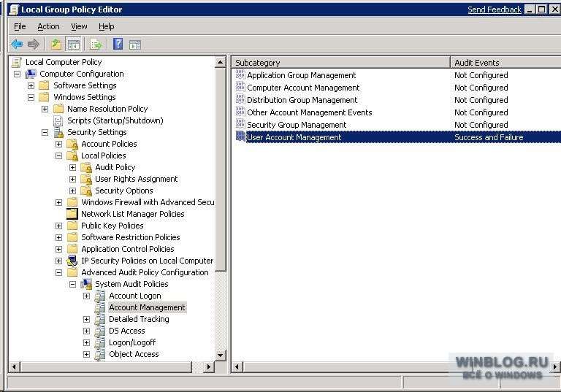This screenshot has height=392, width=561.
Task: Click the tree pane scroll-down arrow
Action: 221,356
